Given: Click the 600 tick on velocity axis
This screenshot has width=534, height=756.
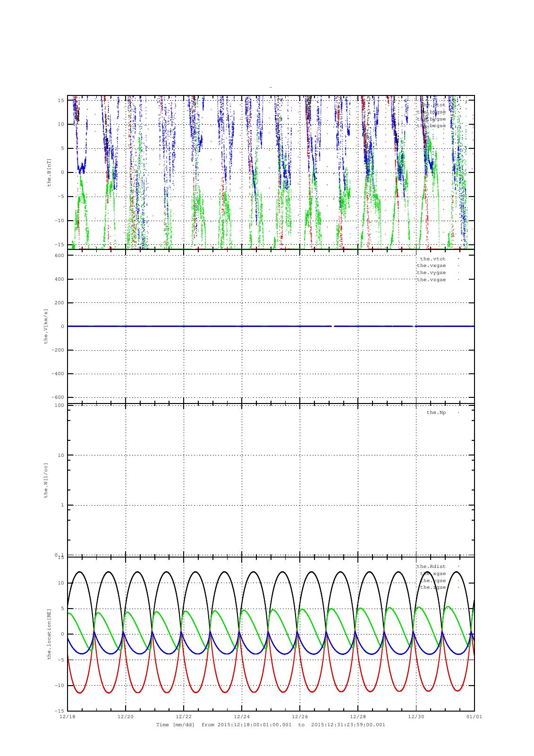Looking at the screenshot, I should coord(59,256).
